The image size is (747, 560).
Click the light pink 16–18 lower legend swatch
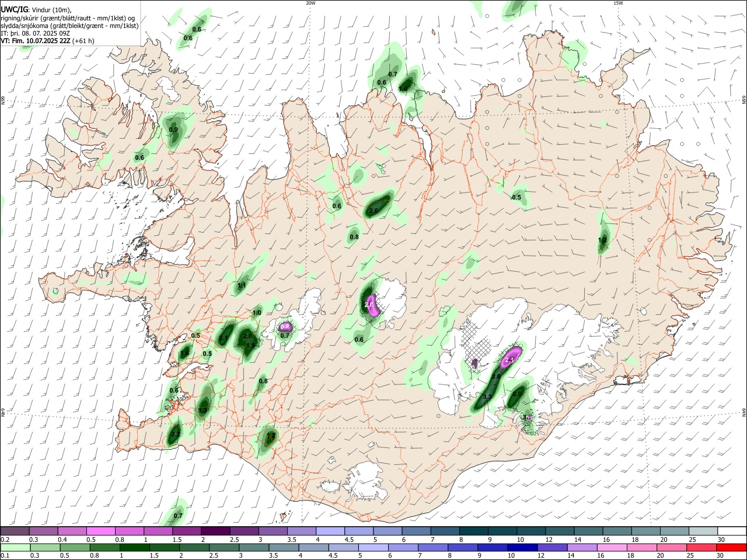[x=613, y=548]
